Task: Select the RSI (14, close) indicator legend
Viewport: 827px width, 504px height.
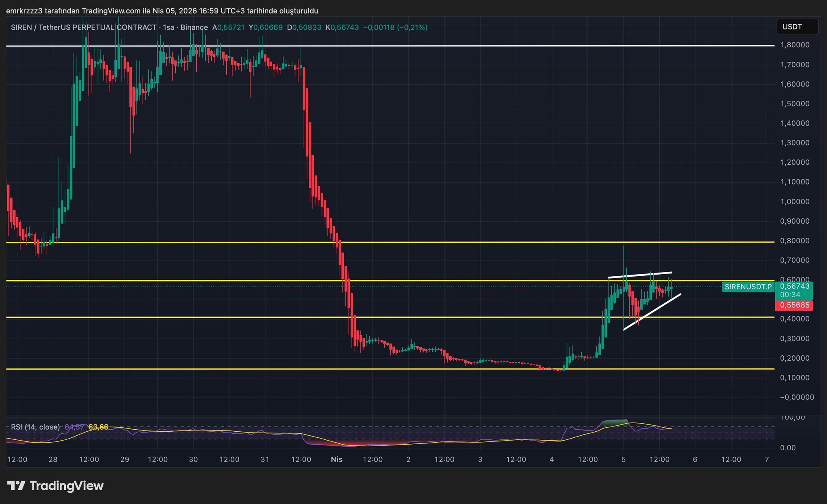Action: pyautogui.click(x=36, y=427)
